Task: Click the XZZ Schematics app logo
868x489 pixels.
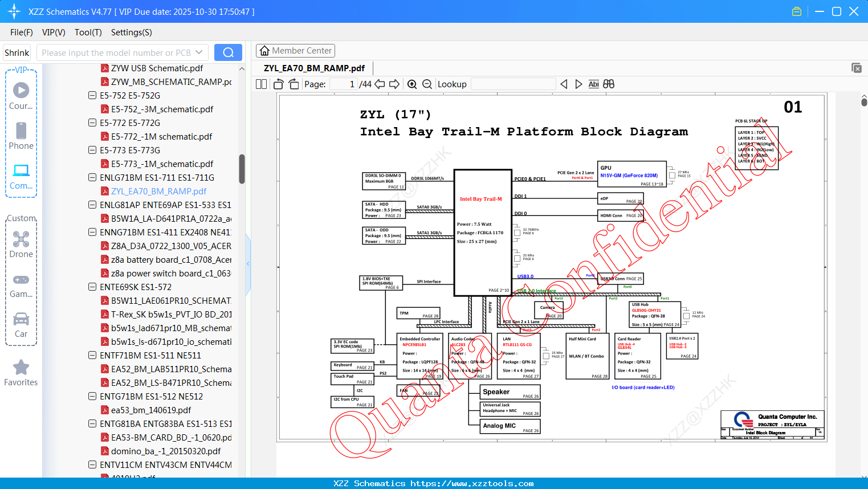Action: coord(14,11)
